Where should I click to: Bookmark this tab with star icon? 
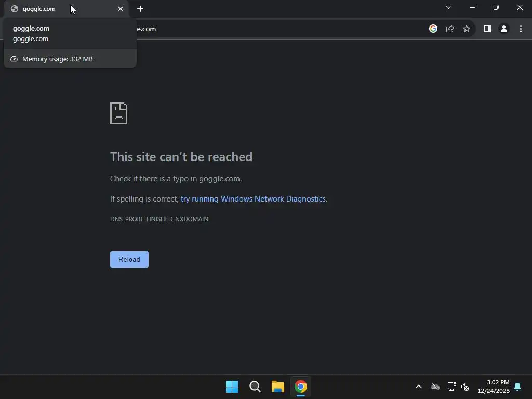467,29
